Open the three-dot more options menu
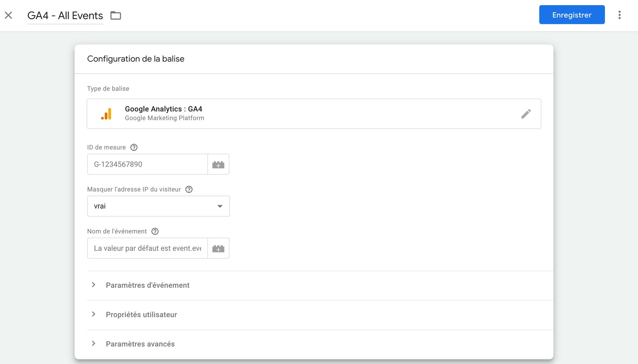638x364 pixels. (x=619, y=15)
